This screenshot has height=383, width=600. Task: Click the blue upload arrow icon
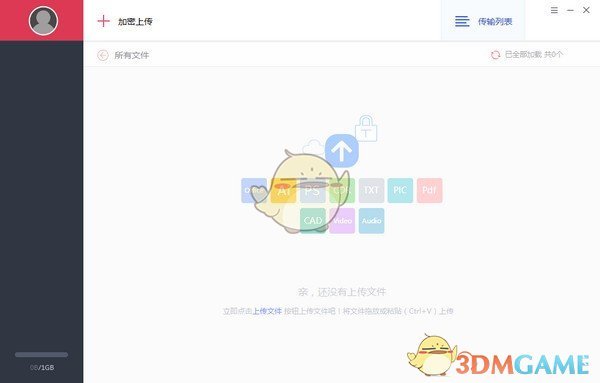tap(342, 151)
